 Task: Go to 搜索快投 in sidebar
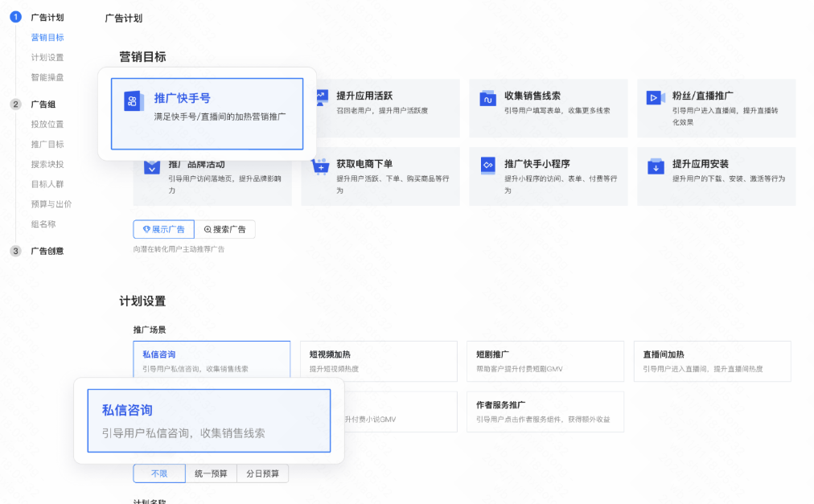point(47,164)
